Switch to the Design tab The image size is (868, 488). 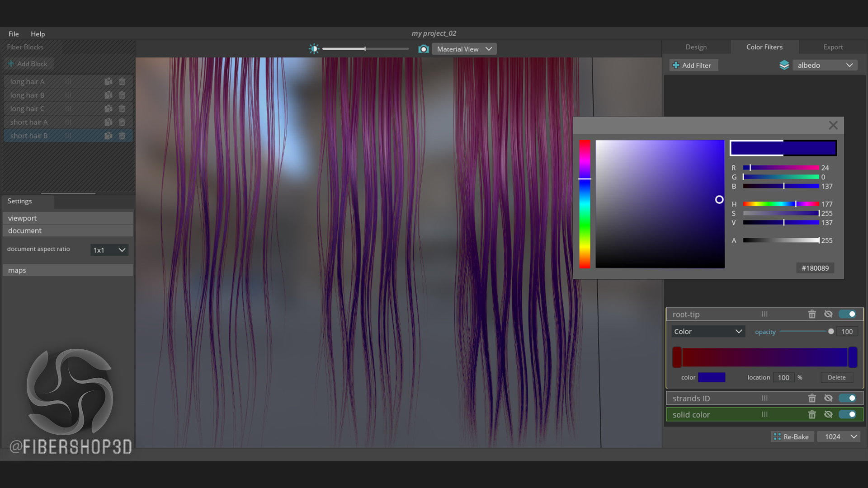coord(696,47)
